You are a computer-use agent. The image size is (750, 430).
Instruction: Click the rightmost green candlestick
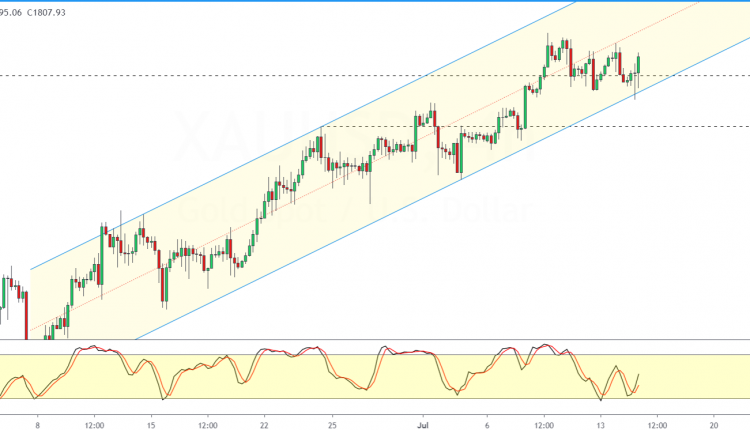point(638,63)
